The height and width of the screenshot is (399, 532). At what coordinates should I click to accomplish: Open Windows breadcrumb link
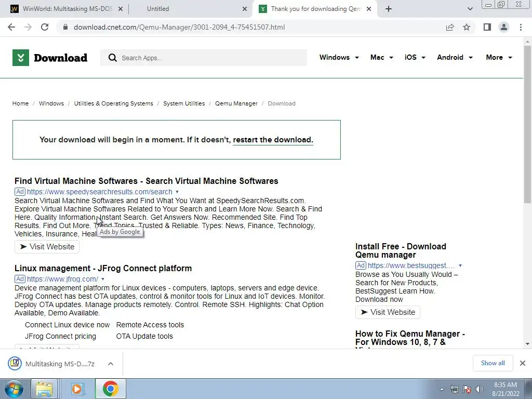click(x=51, y=103)
